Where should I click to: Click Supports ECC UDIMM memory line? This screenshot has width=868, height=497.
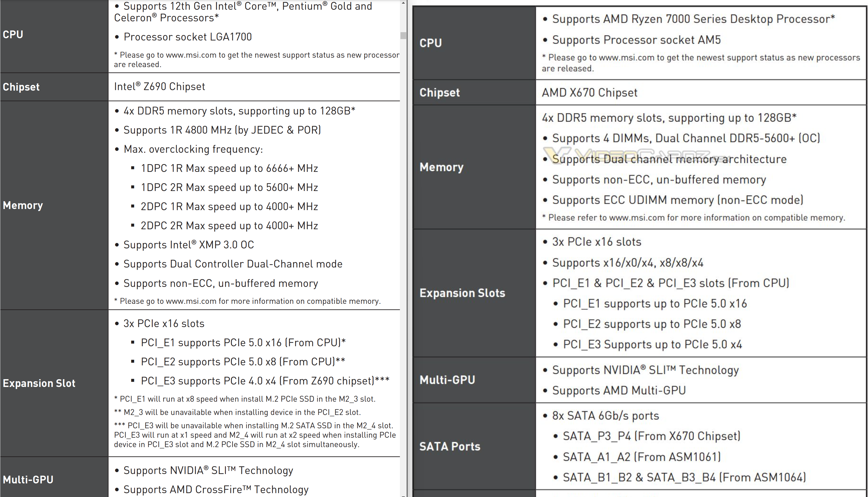click(x=677, y=200)
